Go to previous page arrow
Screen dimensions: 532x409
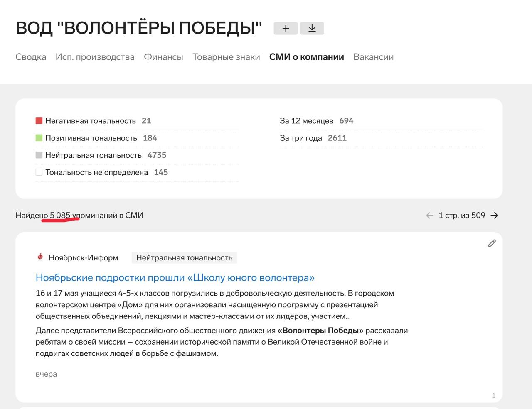point(430,216)
